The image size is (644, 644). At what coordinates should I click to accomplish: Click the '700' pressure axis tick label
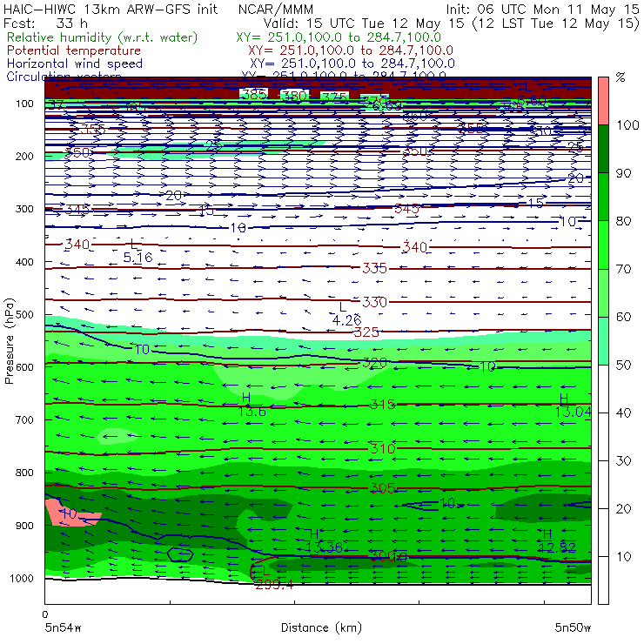(x=24, y=419)
